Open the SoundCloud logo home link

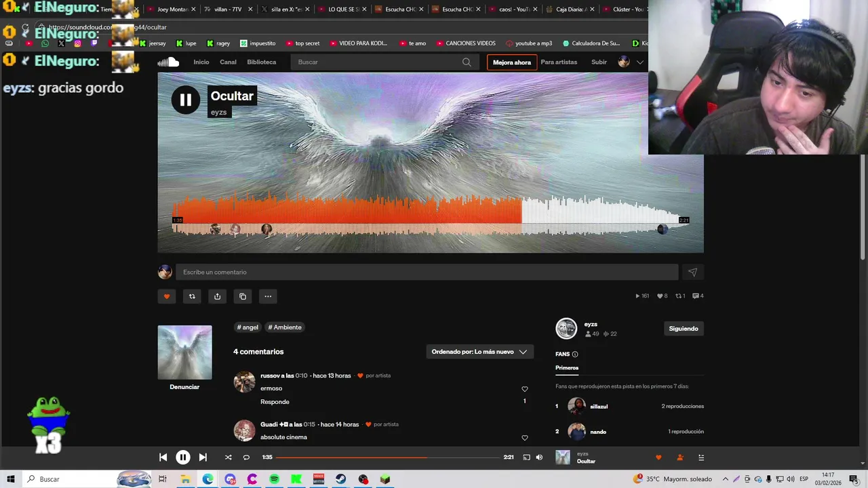[168, 62]
